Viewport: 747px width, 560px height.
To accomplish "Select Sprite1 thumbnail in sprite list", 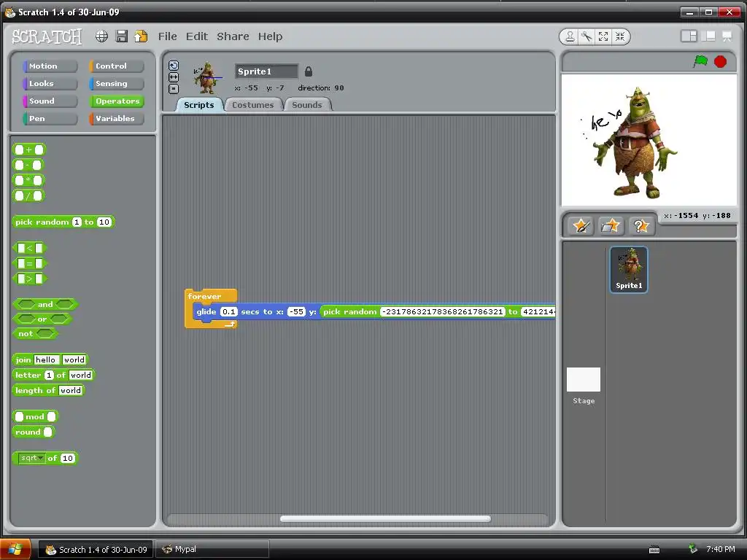I will click(629, 270).
